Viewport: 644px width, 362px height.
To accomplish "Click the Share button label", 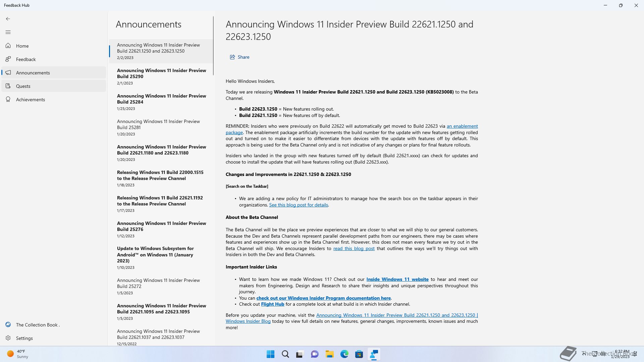I will click(x=244, y=57).
